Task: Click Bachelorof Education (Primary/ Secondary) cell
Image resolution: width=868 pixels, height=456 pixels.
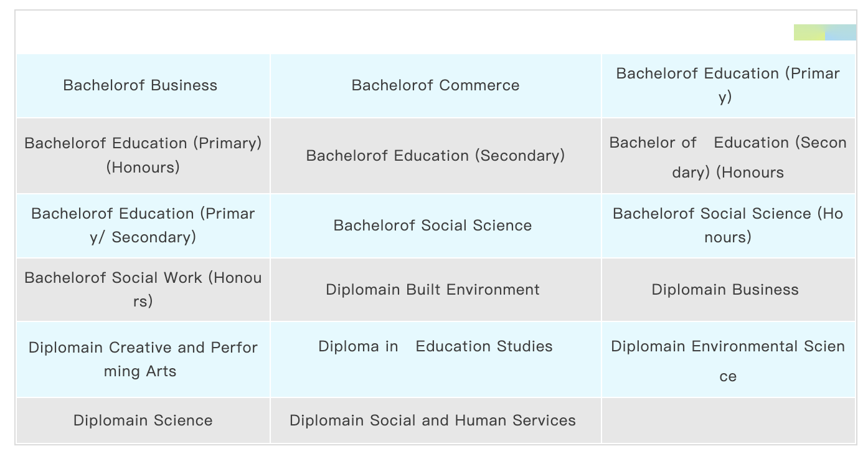Action: pyautogui.click(x=143, y=226)
